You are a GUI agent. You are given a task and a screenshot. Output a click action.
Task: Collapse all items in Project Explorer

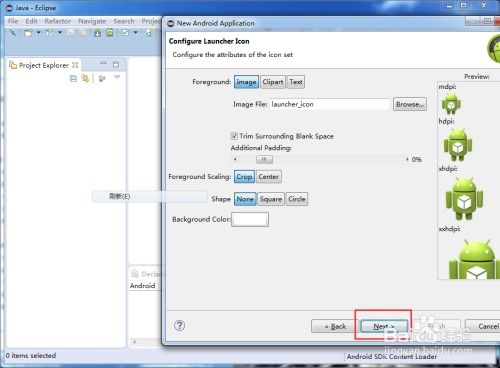click(x=73, y=79)
